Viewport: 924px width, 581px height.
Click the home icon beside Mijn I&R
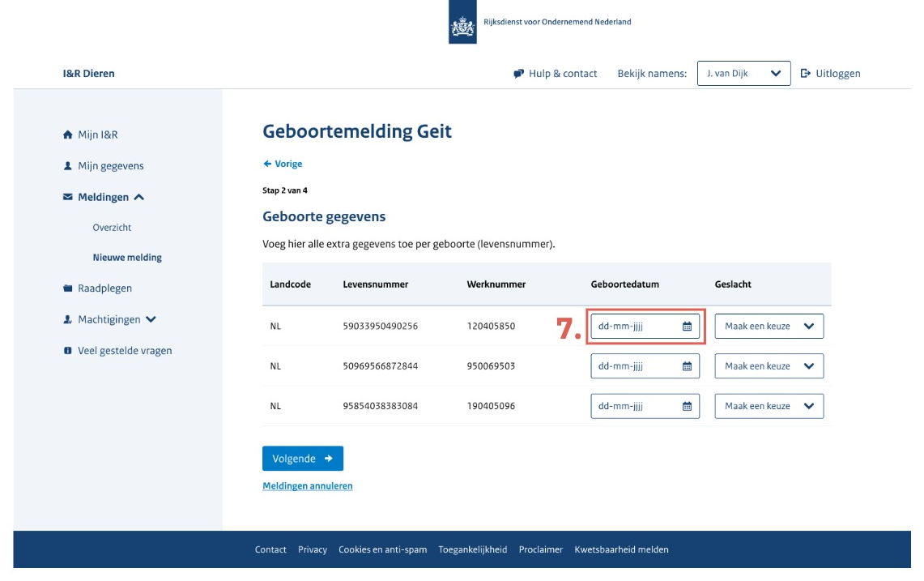[x=68, y=135]
